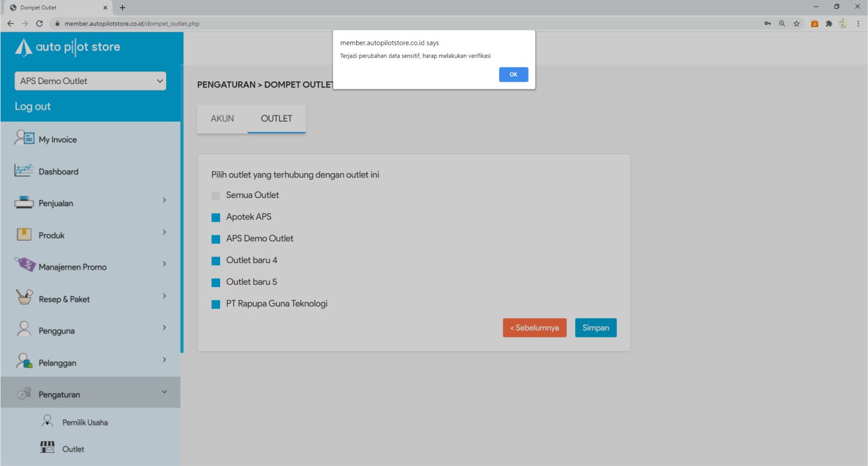
Task: Click the Outlet storefront icon
Action: click(x=48, y=447)
